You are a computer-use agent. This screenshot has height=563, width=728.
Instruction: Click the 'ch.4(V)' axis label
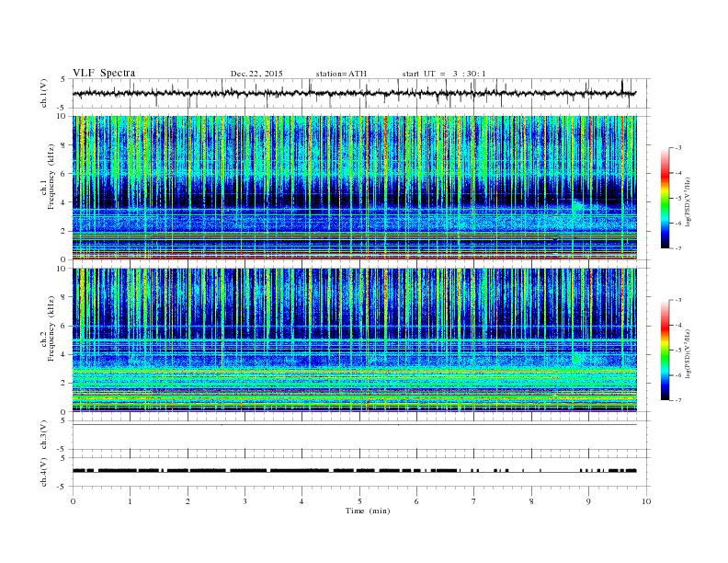[x=44, y=472]
